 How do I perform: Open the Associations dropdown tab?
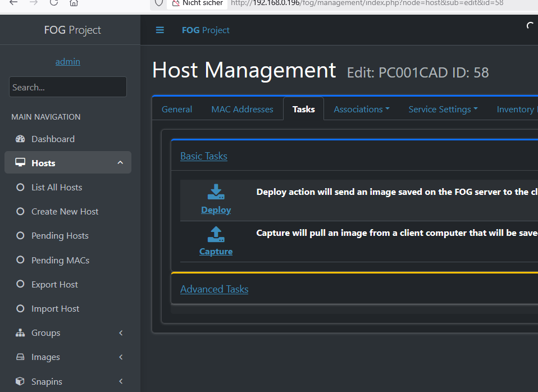pos(362,109)
